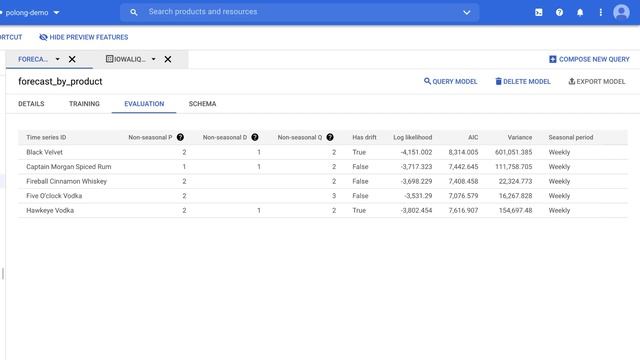The height and width of the screenshot is (360, 640).
Task: Open the FORECA... tab dropdown arrow
Action: tap(58, 59)
